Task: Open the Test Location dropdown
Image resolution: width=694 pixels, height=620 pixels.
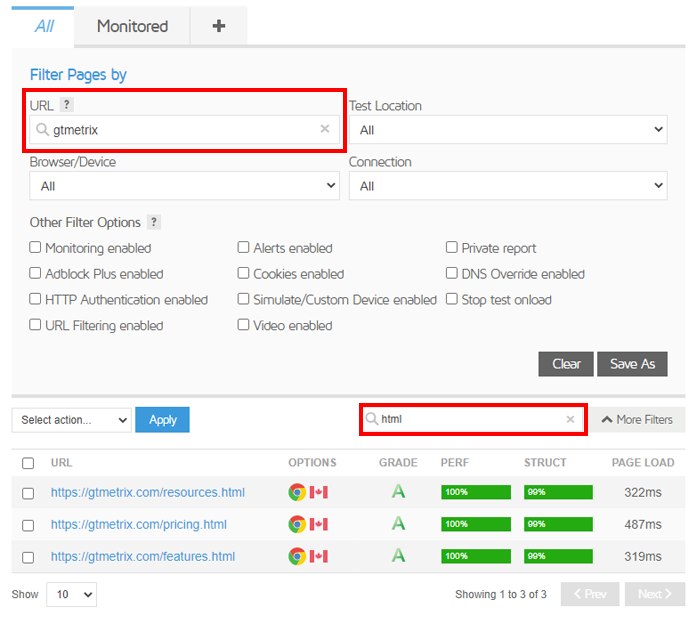Action: [508, 130]
